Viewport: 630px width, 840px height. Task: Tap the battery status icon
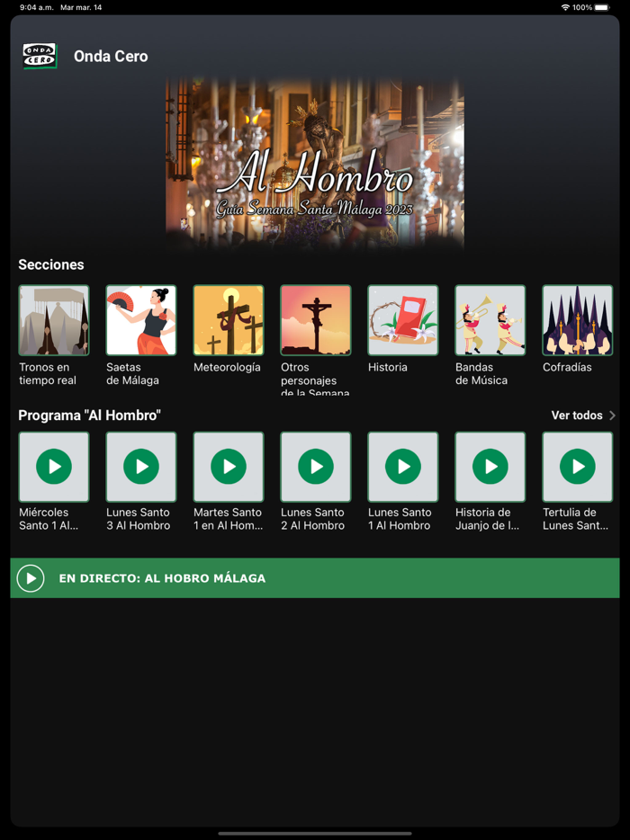(603, 7)
